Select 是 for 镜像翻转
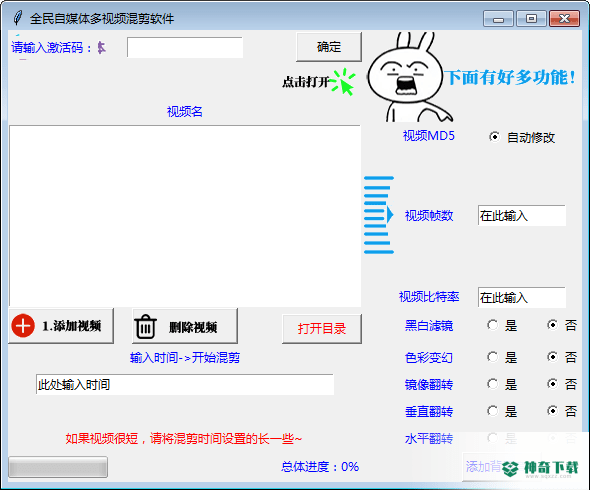 click(x=493, y=384)
